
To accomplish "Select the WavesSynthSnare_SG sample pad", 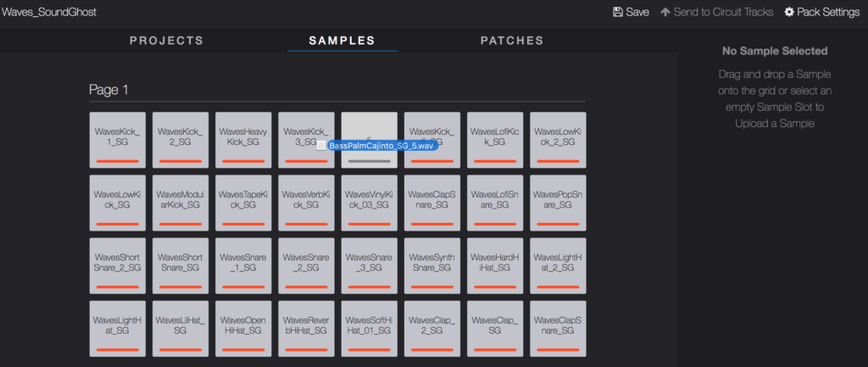I will (x=432, y=264).
